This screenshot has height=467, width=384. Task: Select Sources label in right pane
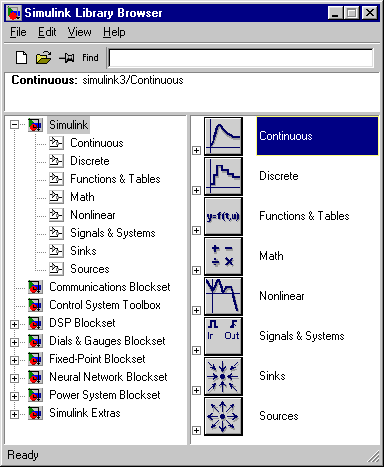(279, 416)
